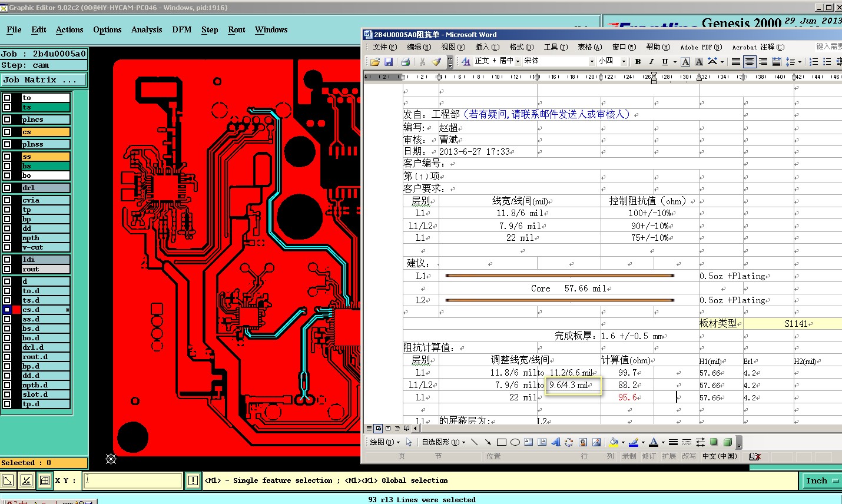Screen dimensions: 842x504
Task: Click the fill color paint bucket swatch
Action: (x=614, y=442)
